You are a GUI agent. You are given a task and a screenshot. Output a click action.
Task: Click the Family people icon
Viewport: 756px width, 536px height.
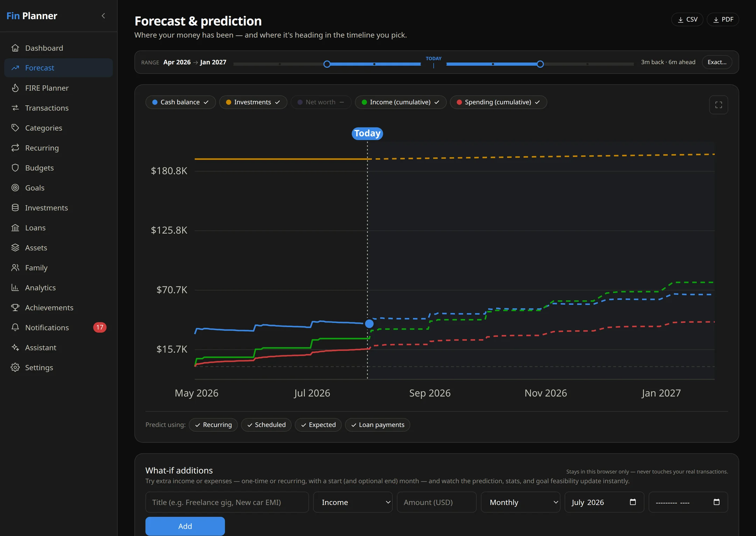tap(15, 268)
